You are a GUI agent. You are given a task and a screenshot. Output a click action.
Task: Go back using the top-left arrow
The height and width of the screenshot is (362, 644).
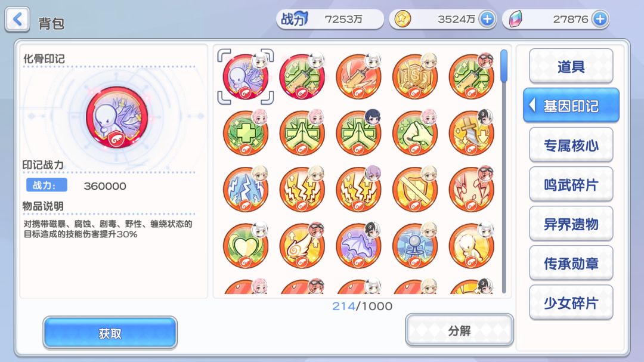pyautogui.click(x=17, y=19)
